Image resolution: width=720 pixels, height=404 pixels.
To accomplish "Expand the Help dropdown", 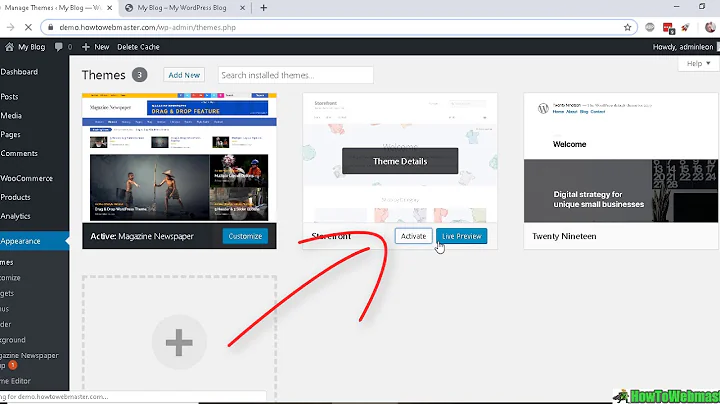I will pos(698,63).
